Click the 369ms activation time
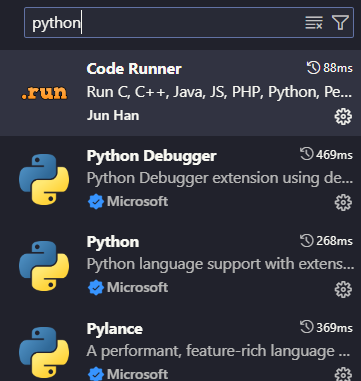 point(334,328)
